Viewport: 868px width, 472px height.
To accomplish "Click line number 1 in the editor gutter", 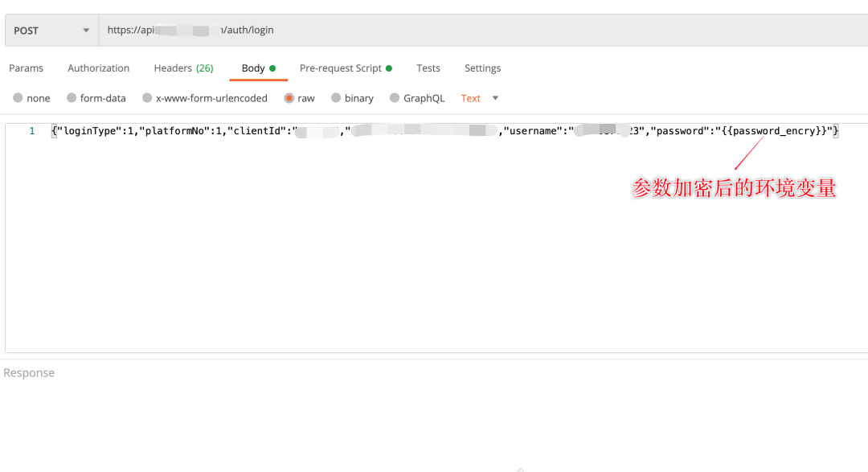I will (x=32, y=131).
